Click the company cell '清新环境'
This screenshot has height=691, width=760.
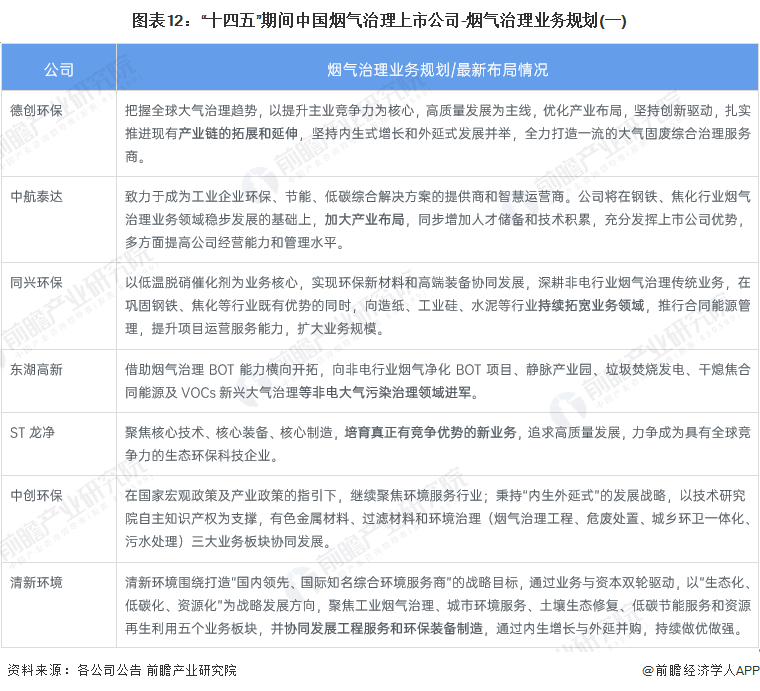(36, 582)
